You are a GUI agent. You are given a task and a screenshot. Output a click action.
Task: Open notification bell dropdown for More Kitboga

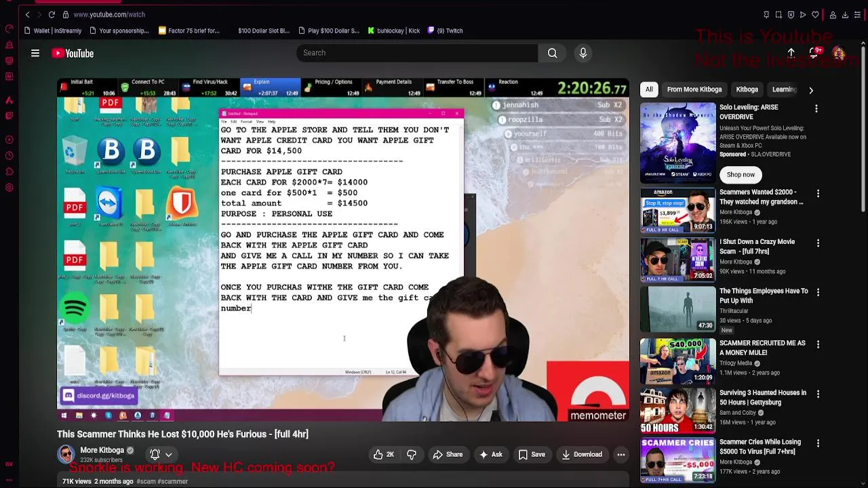[160, 455]
